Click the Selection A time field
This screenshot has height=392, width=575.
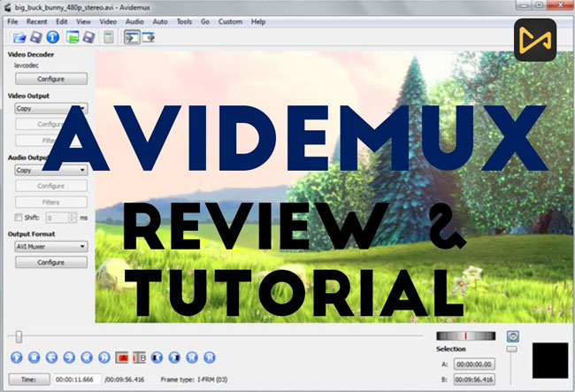tap(474, 365)
